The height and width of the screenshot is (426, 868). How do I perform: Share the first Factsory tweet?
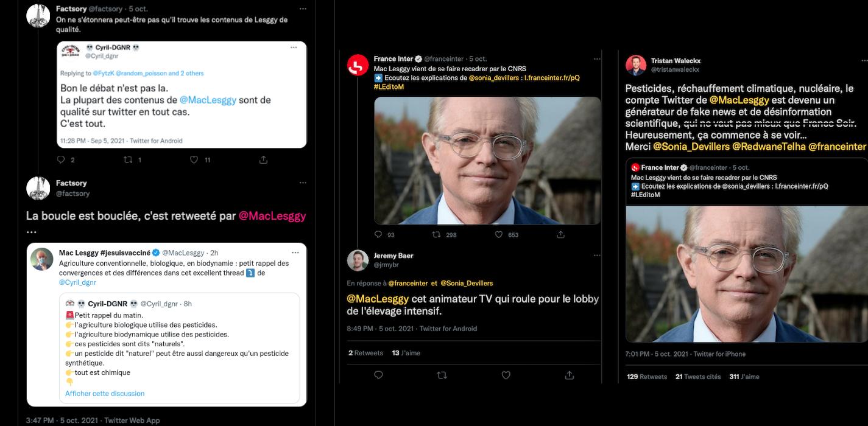pyautogui.click(x=263, y=159)
